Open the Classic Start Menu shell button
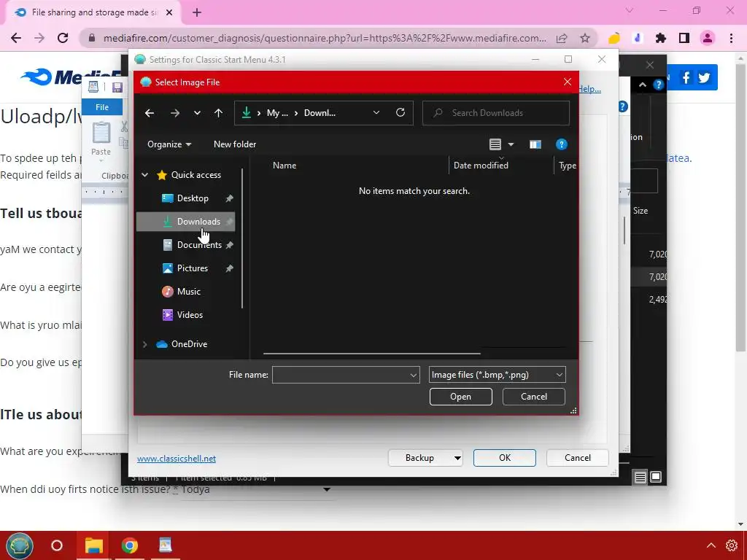The height and width of the screenshot is (560, 747). 19,545
